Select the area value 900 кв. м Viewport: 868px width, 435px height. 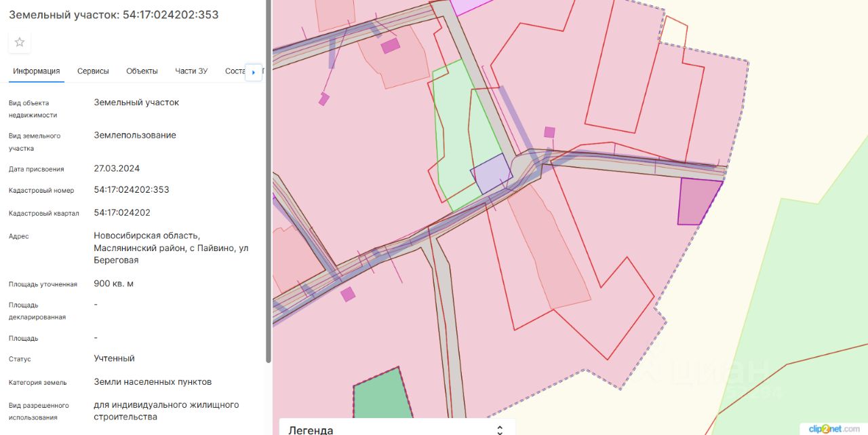[113, 283]
